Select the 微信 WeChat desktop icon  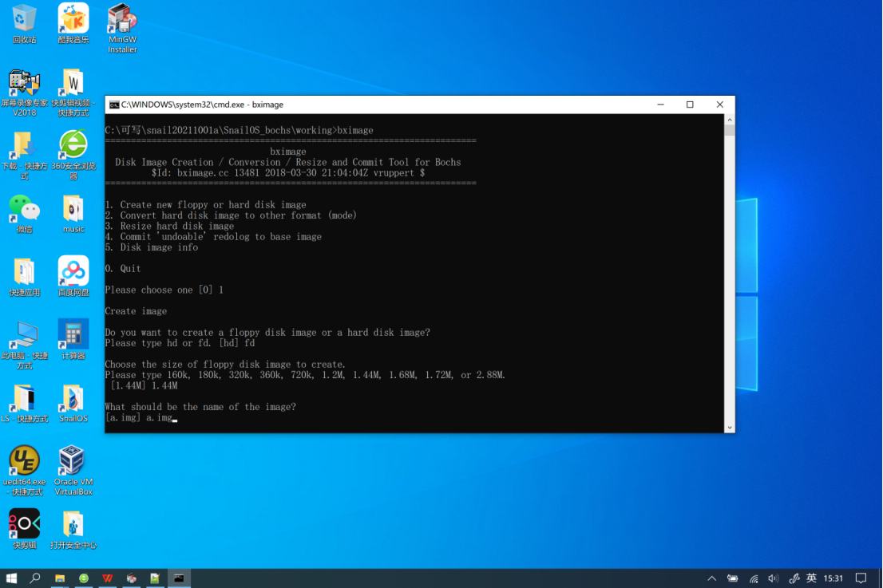pyautogui.click(x=24, y=215)
